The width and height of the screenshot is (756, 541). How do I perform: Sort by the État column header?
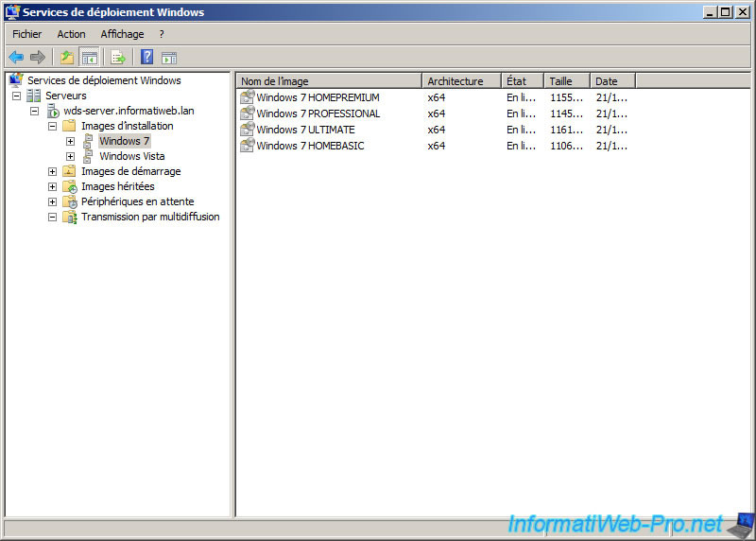click(523, 81)
